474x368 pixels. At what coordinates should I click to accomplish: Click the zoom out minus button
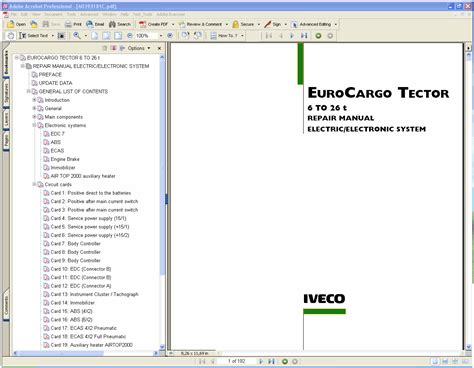130,36
